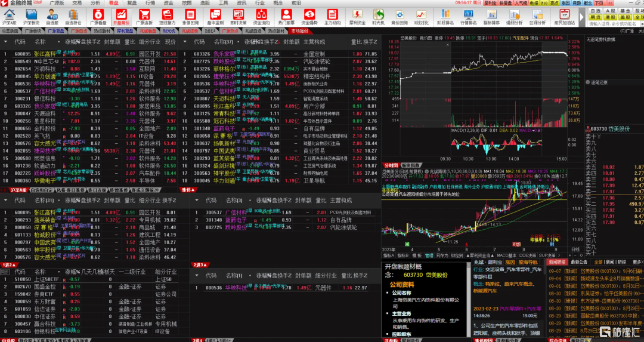The image size is (644, 342).
Task: Open the 犀利资金 lightning icon
Action: [x=357, y=16]
